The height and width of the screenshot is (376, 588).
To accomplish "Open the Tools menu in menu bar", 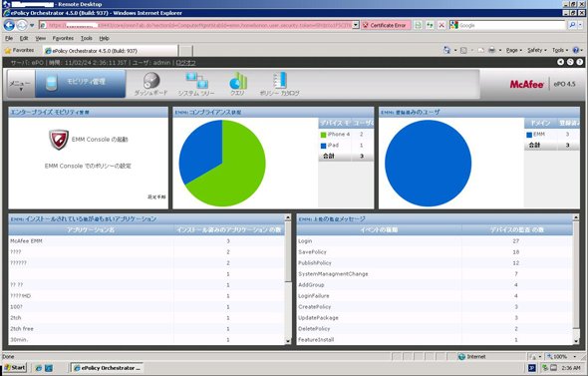I will [87, 38].
